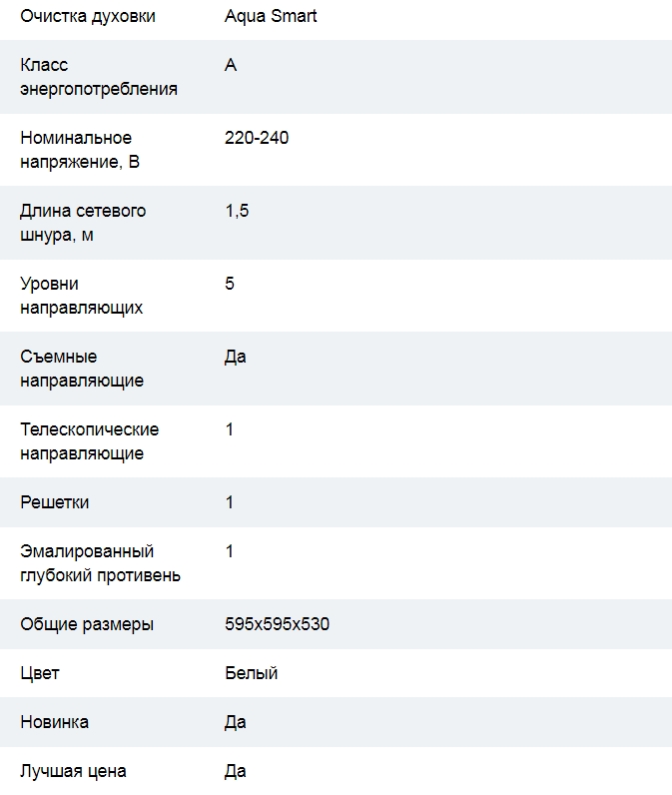The width and height of the screenshot is (672, 795).
Task: Click the 'Класс энергопотребления' row label
Action: [98, 77]
